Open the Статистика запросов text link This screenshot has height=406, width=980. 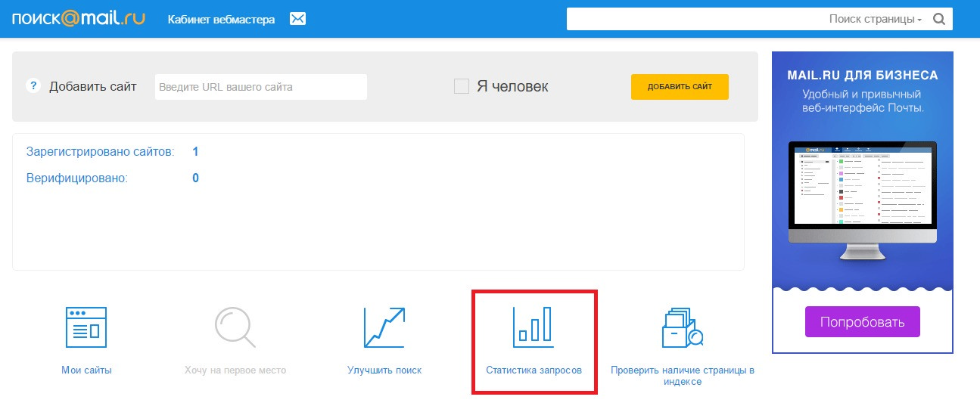pyautogui.click(x=534, y=370)
